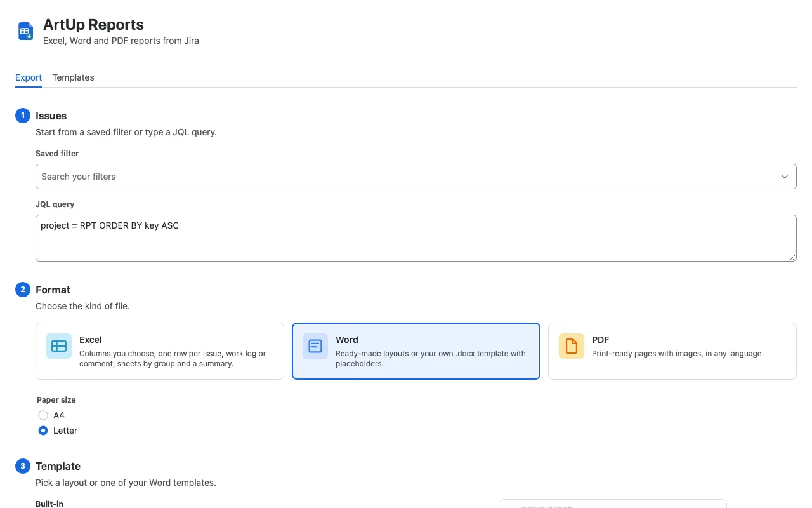Choose the PDF format card
This screenshot has width=812, height=508.
pos(672,351)
